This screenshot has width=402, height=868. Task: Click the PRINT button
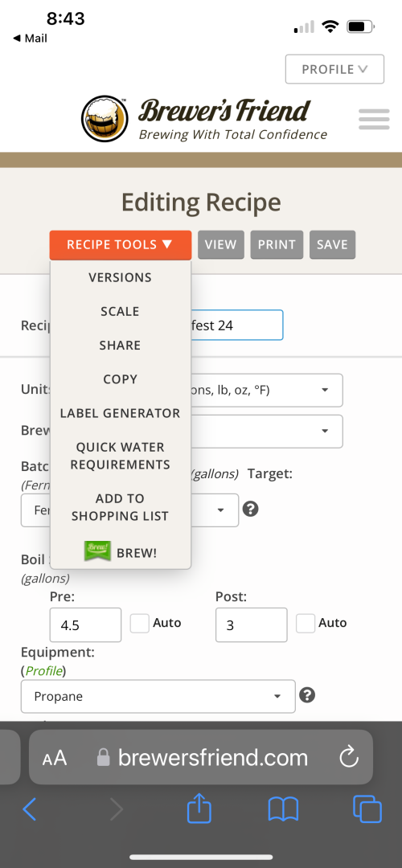click(x=277, y=244)
